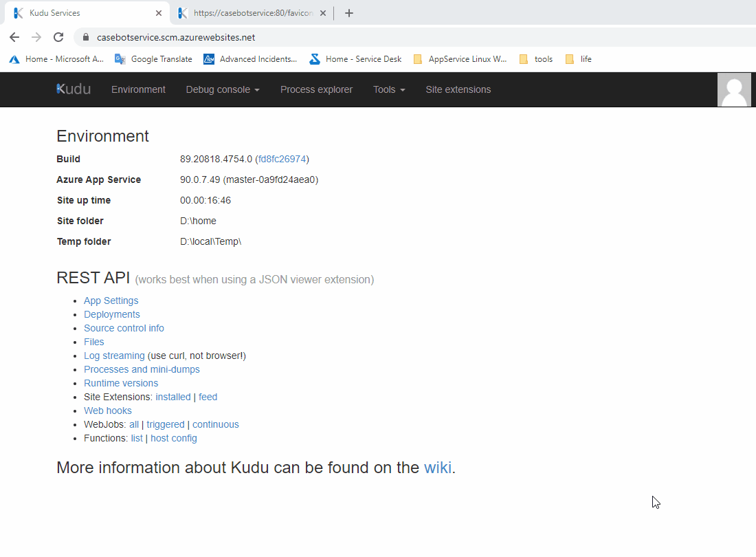Expand the Tools dropdown menu
This screenshot has height=557, width=756.
click(x=389, y=89)
